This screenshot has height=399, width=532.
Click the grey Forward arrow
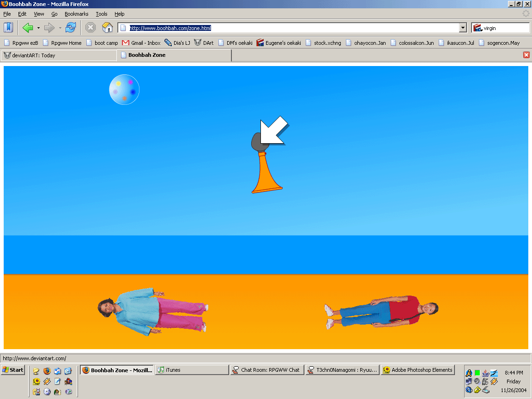pyautogui.click(x=49, y=28)
